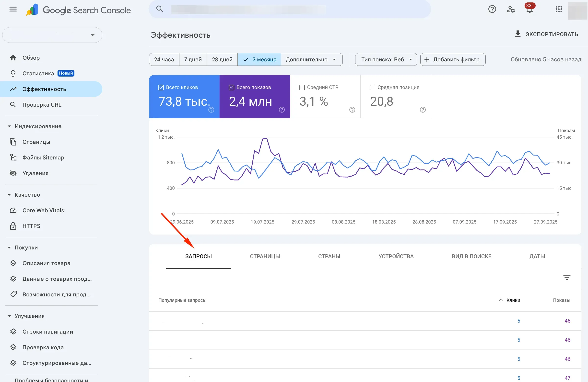Select Проверка URL in the sidebar
Screen dimensions: 588x382
pyautogui.click(x=42, y=104)
